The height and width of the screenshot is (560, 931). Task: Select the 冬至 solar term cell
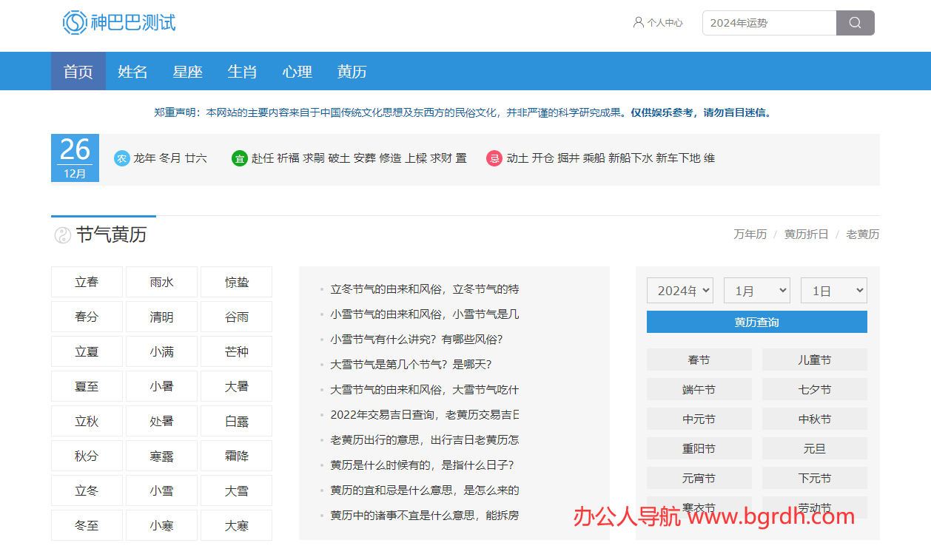click(x=87, y=526)
